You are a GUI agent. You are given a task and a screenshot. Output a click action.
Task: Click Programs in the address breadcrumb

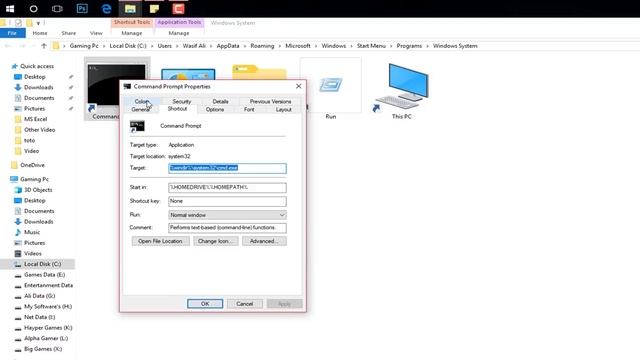click(409, 46)
